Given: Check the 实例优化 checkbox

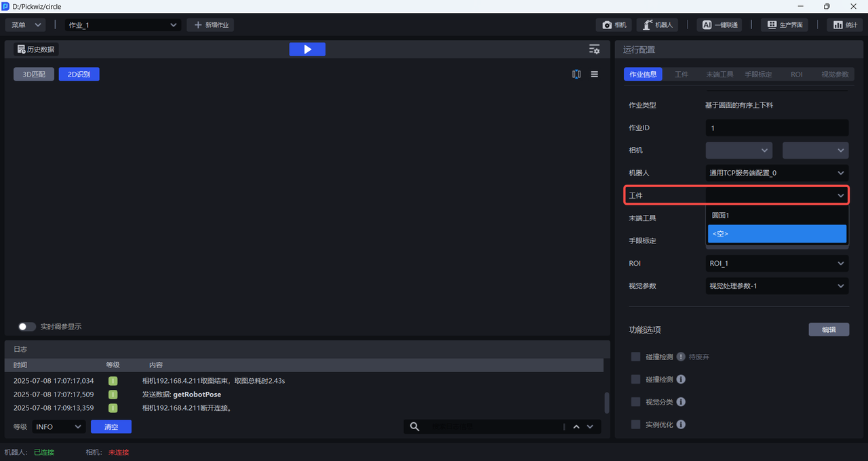Looking at the screenshot, I should 635,424.
